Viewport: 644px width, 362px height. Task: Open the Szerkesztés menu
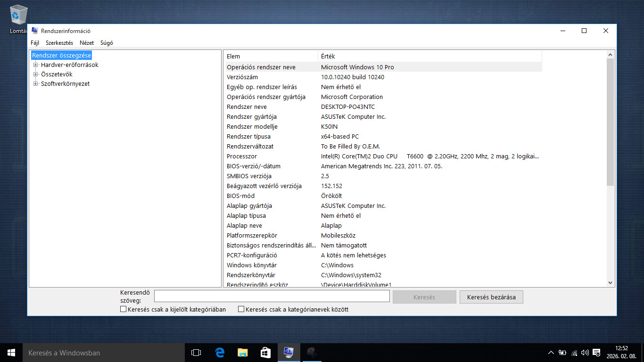59,43
